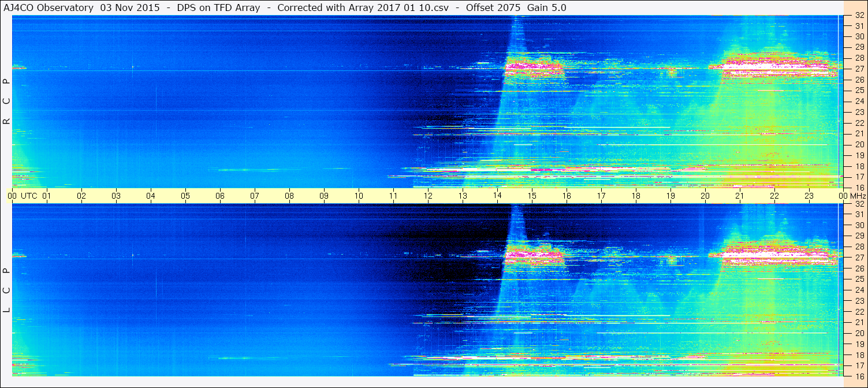The width and height of the screenshot is (868, 388).
Task: Click 32 on the RCP frequency scale
Action: [x=859, y=16]
